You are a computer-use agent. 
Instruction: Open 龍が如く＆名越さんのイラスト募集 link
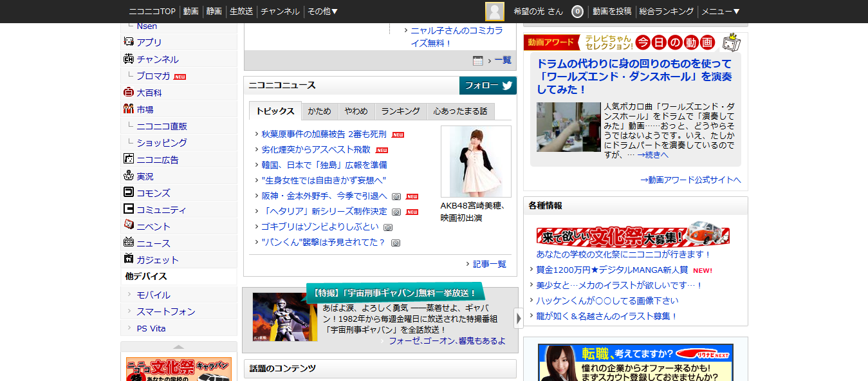[607, 316]
